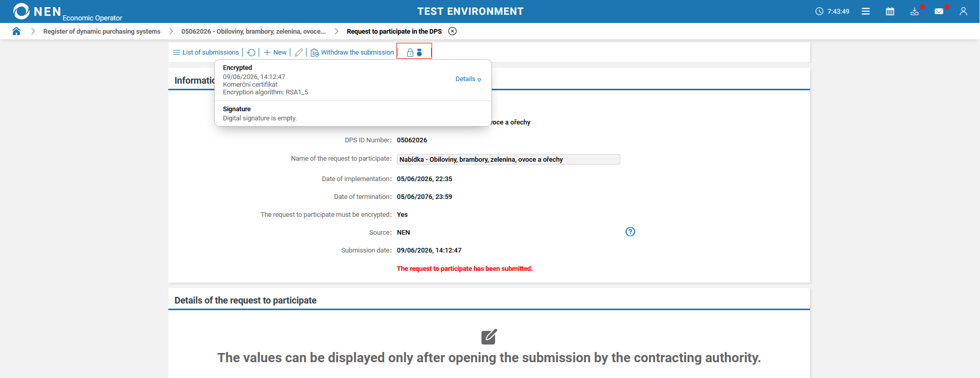Click the padlock encryption icon
Screen dimensions: 980x378
point(410,53)
